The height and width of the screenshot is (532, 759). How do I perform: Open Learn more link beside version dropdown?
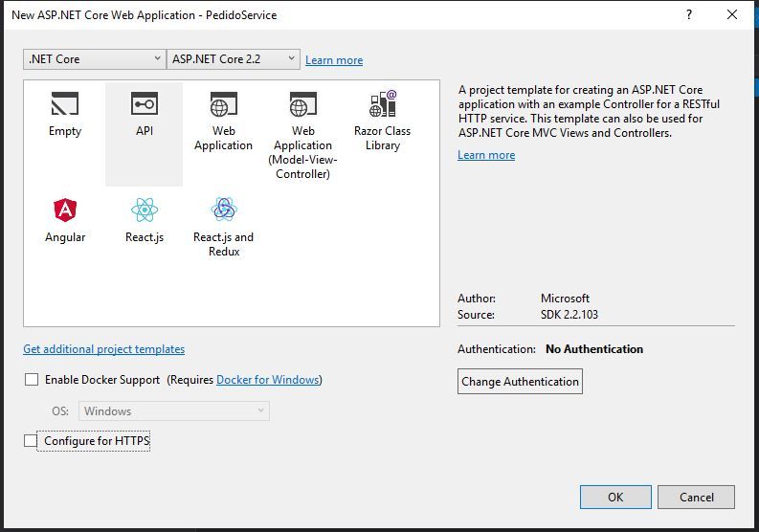coord(334,60)
